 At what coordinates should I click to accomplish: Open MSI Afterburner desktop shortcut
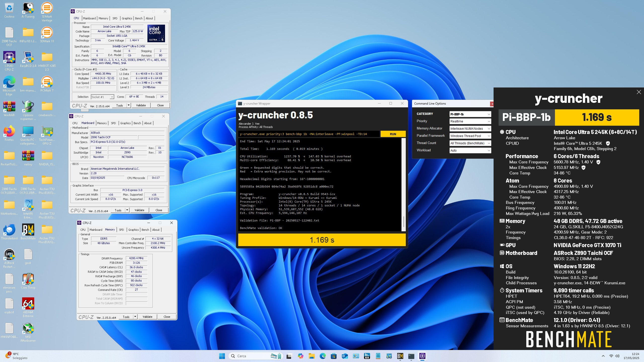click(x=28, y=332)
